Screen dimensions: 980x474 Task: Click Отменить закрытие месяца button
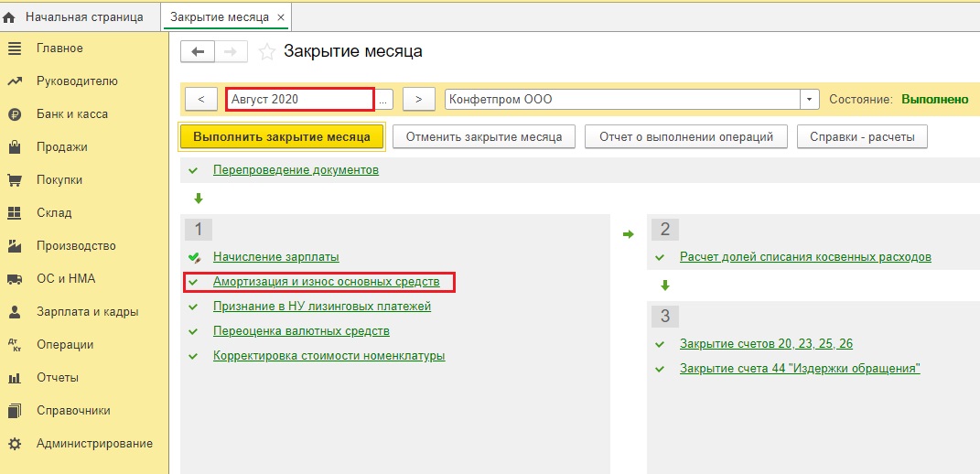coord(484,136)
